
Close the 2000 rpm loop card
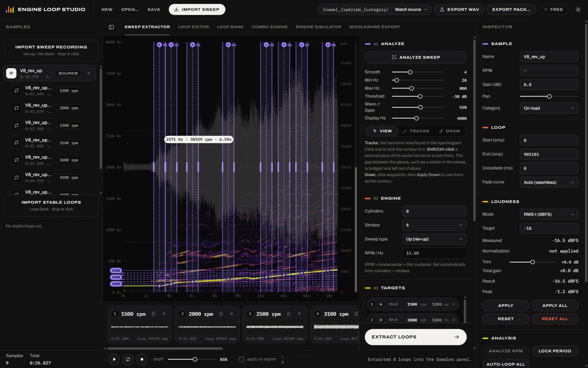tap(232, 314)
